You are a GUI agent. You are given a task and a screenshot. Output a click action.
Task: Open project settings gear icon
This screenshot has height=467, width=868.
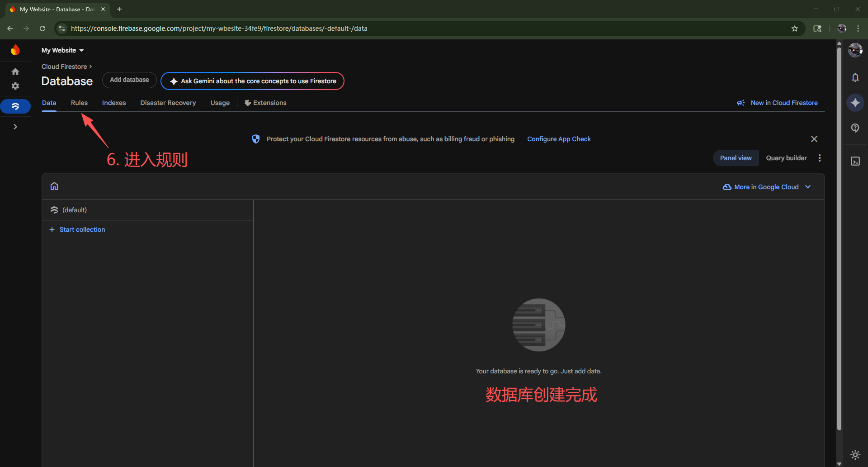click(x=15, y=86)
